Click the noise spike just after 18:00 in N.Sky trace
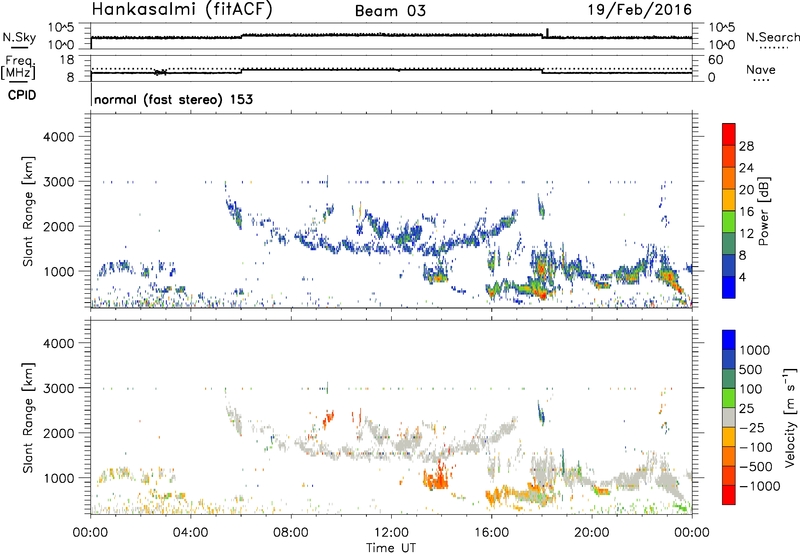This screenshot has width=800, height=554. [547, 32]
